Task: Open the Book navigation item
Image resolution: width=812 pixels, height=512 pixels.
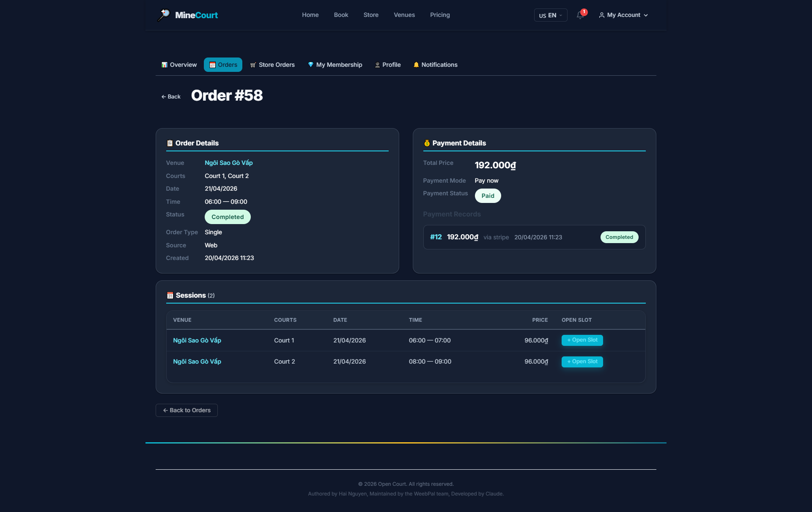Action: pos(341,15)
